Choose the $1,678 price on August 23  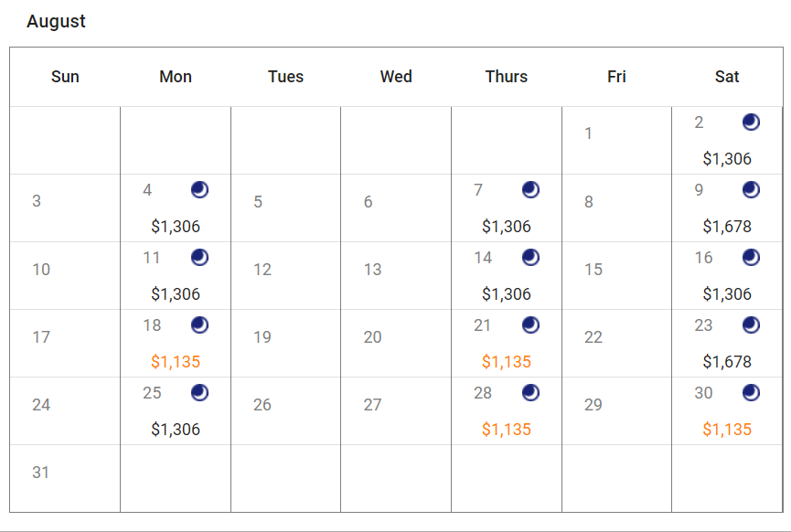pyautogui.click(x=727, y=362)
